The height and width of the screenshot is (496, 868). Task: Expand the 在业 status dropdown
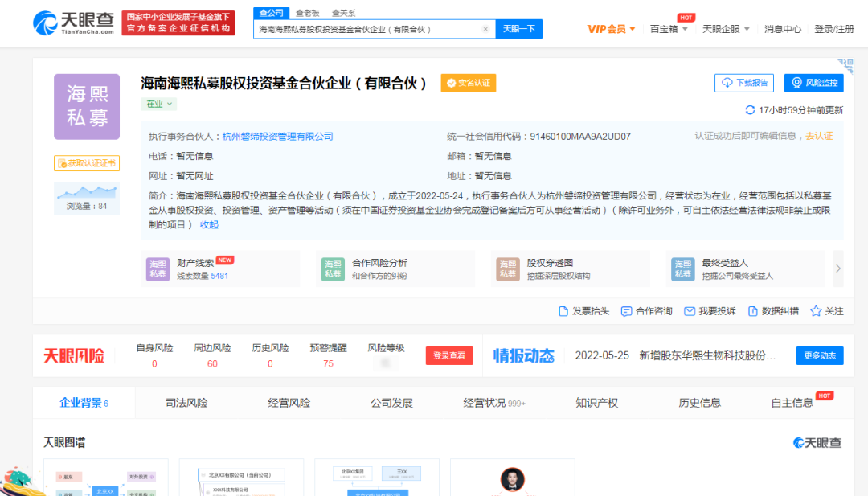tap(159, 104)
